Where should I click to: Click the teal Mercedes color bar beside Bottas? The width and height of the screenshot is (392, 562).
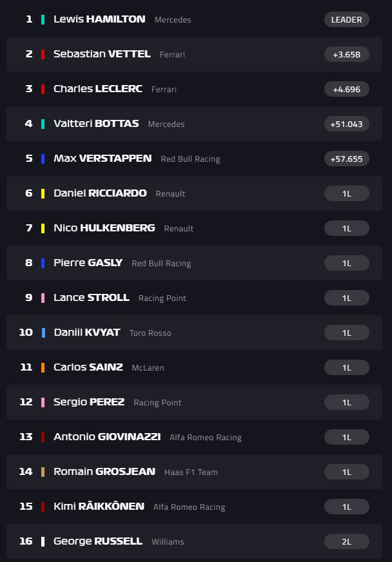tap(43, 124)
